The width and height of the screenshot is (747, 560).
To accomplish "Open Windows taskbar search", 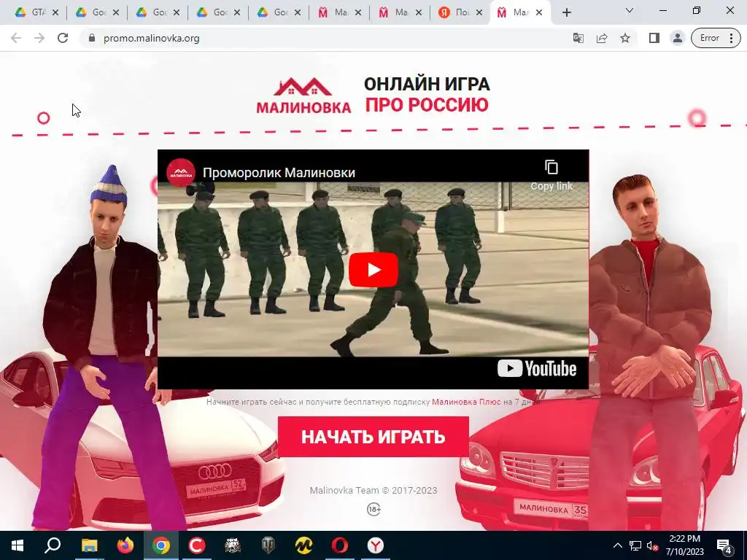I will pyautogui.click(x=53, y=545).
